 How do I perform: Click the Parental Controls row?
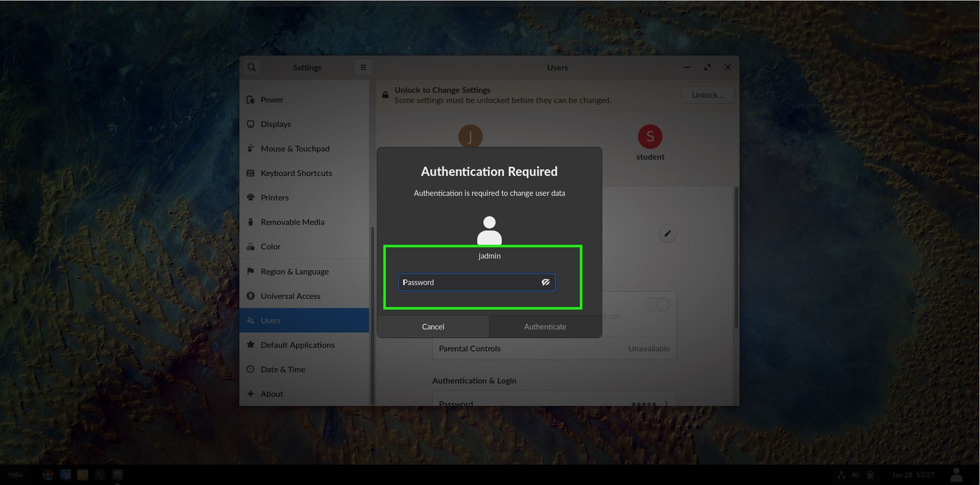tap(554, 348)
